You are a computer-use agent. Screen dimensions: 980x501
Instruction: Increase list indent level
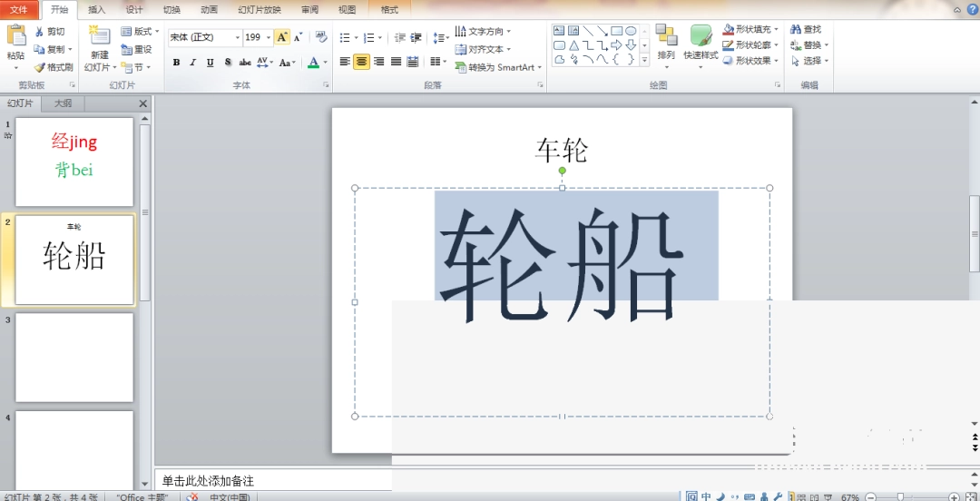pos(416,38)
